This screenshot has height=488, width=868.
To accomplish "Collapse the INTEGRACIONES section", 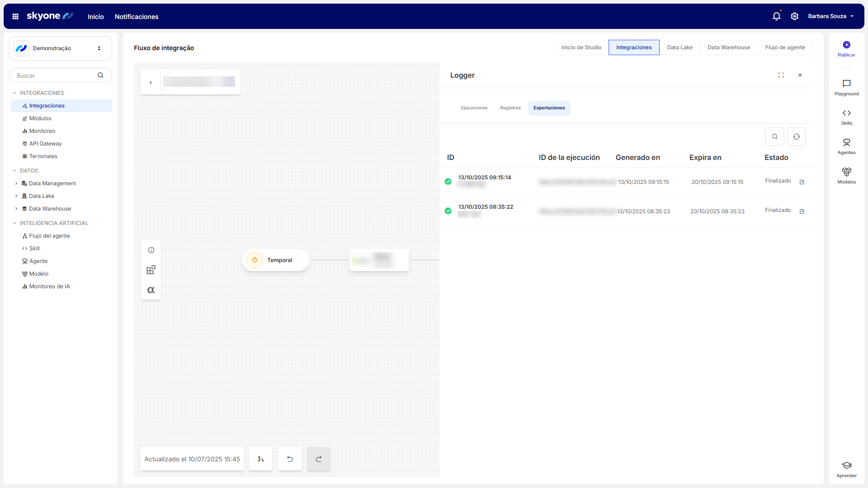I will (x=14, y=93).
